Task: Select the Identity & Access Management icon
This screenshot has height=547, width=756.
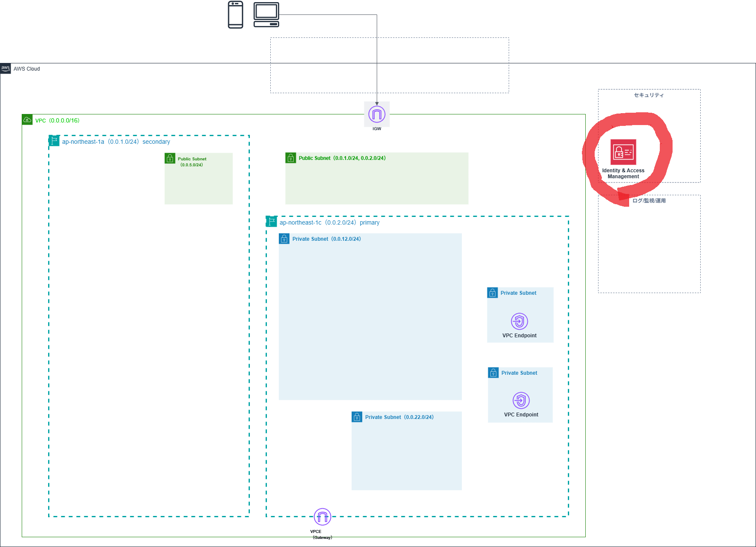Action: [623, 152]
